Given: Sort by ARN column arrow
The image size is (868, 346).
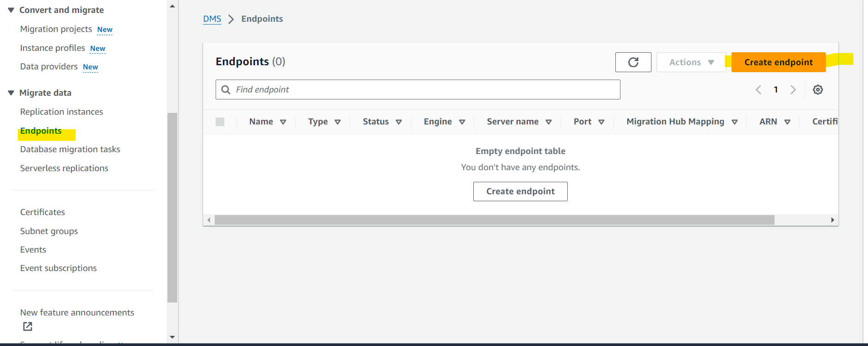Looking at the screenshot, I should click(x=787, y=122).
